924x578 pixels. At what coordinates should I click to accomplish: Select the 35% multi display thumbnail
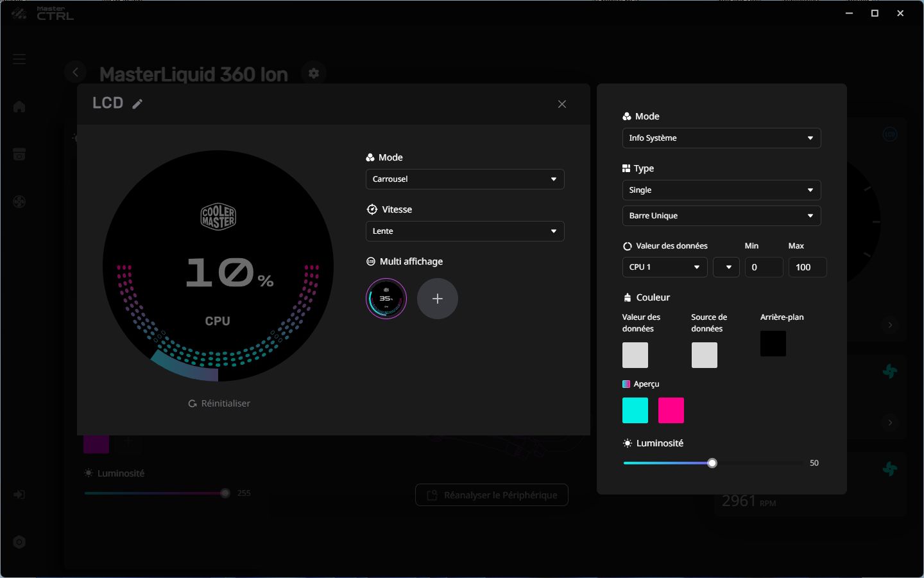386,299
